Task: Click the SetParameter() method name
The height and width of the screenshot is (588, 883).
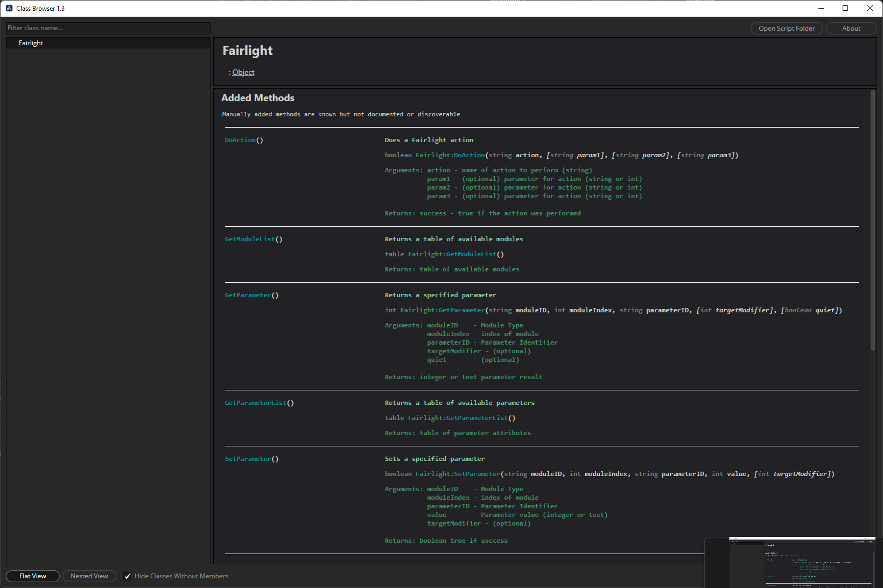Action: [x=251, y=459]
